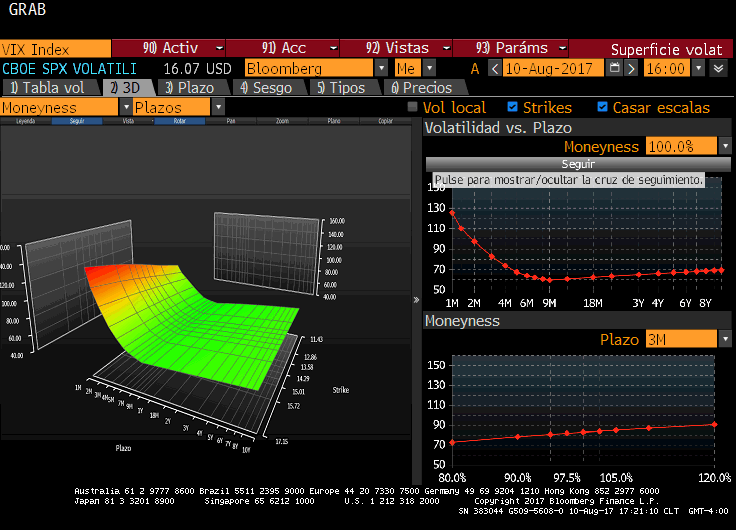Switch to the 1) Tabla vol tab
736x530 pixels.
tap(47, 88)
